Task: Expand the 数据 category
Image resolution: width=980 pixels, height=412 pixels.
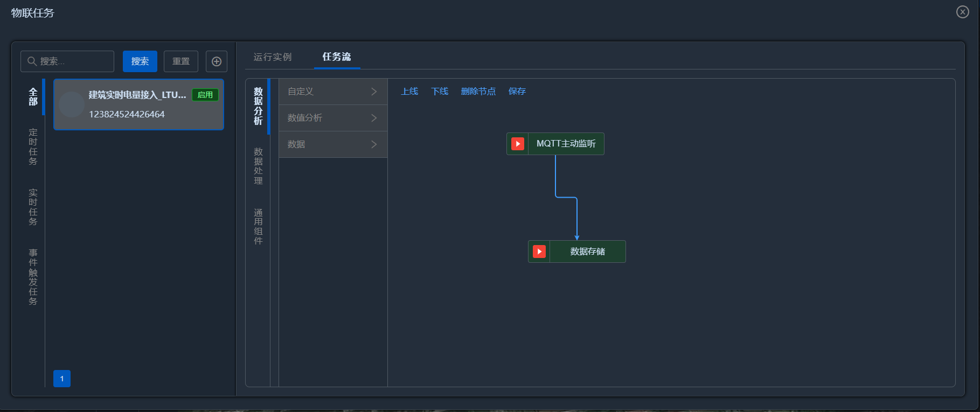Action: click(x=333, y=144)
